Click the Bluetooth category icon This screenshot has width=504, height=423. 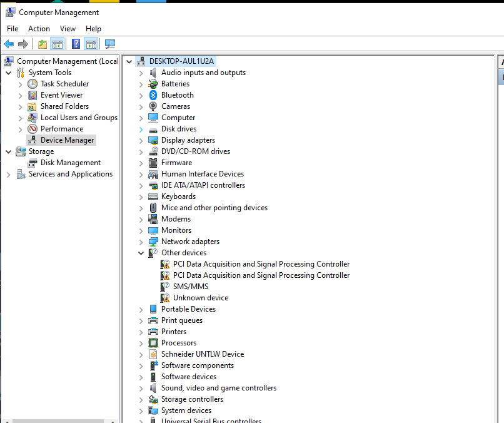[153, 95]
